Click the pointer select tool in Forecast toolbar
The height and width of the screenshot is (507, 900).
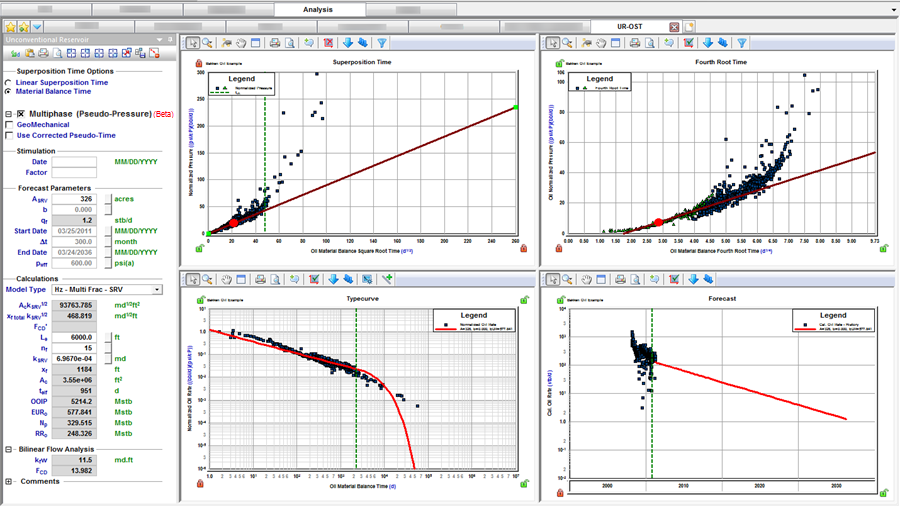(553, 280)
